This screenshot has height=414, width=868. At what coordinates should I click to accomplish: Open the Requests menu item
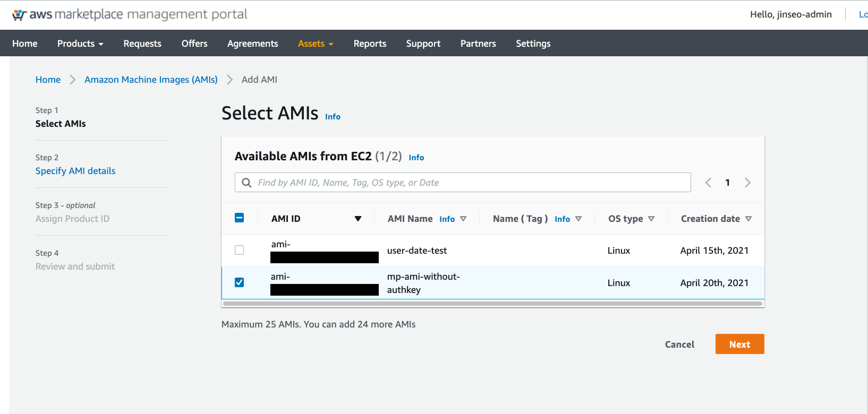142,44
